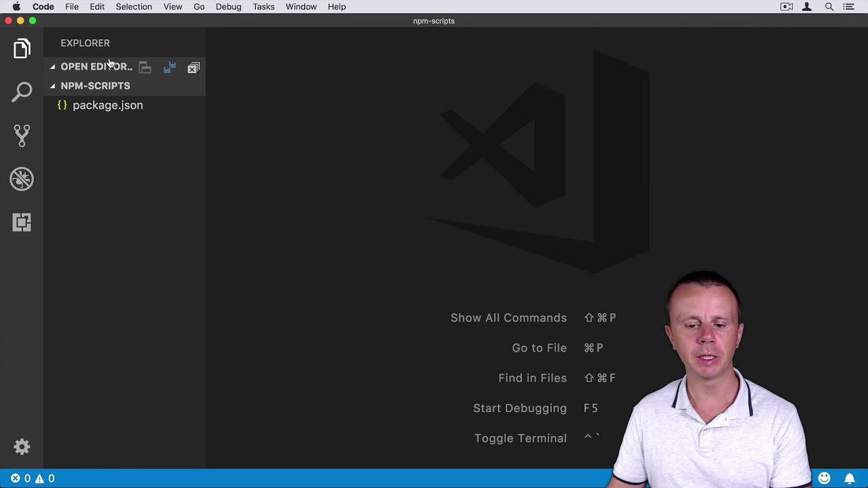Open the Edit menu

click(97, 7)
